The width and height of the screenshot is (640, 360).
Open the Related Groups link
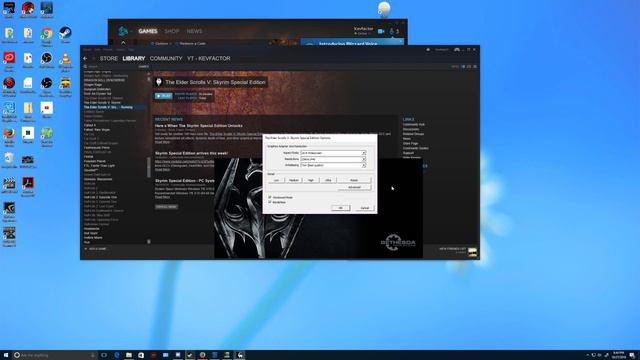(413, 134)
